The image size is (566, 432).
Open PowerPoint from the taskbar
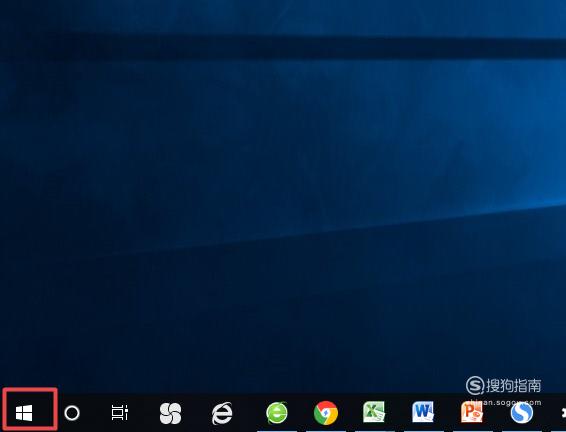point(472,412)
